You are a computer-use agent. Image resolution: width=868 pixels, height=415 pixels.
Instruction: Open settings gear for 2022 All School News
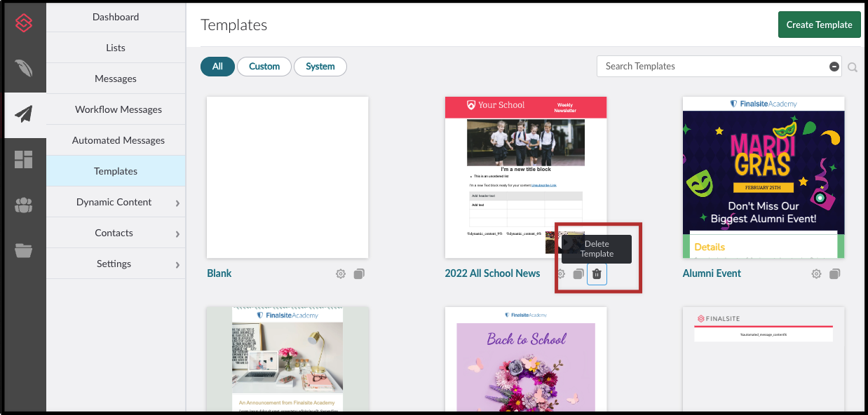point(560,274)
